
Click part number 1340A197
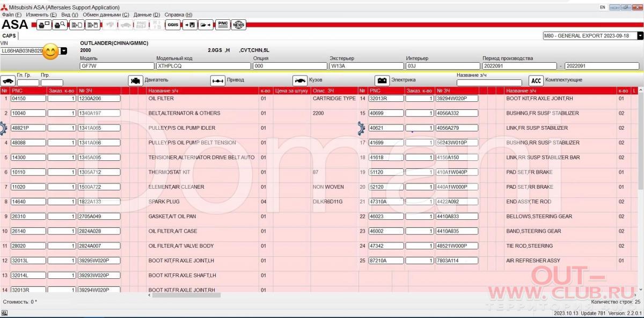(x=99, y=113)
